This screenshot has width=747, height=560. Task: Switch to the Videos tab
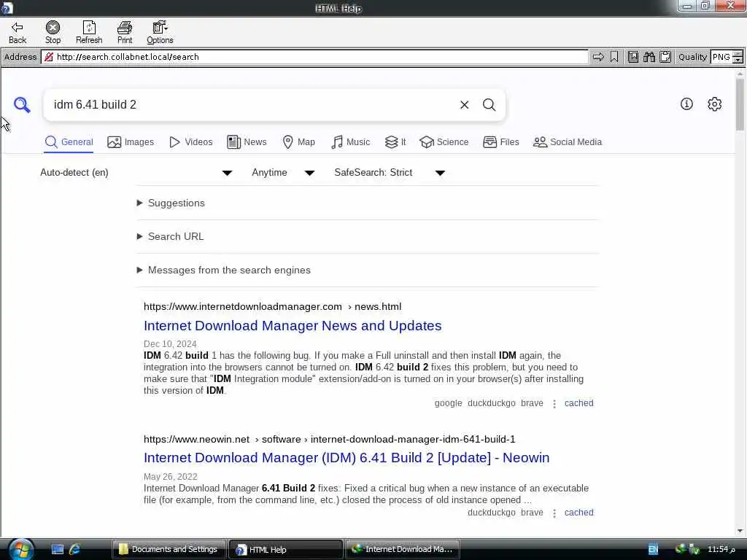190,142
